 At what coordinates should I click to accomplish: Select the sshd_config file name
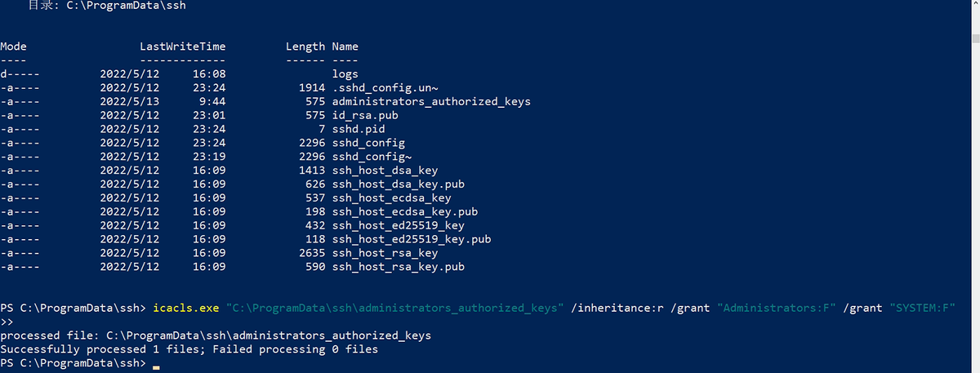click(368, 143)
